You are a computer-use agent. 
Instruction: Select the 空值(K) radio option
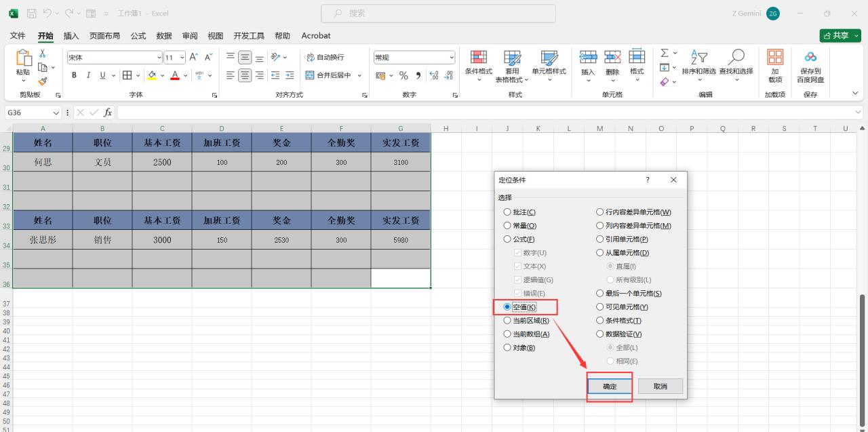tap(519, 307)
